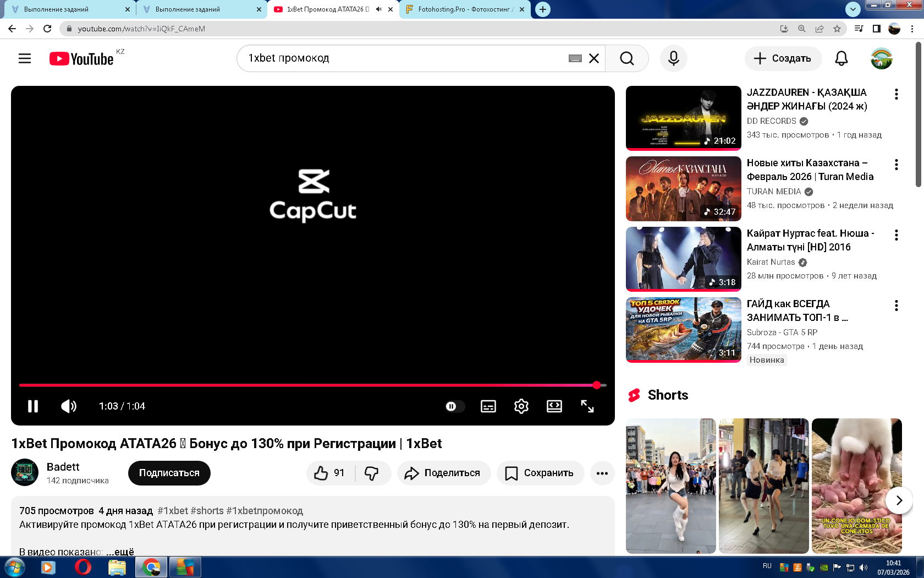Image resolution: width=924 pixels, height=578 pixels.
Task: Bookmark this page with the star
Action: pos(837,29)
